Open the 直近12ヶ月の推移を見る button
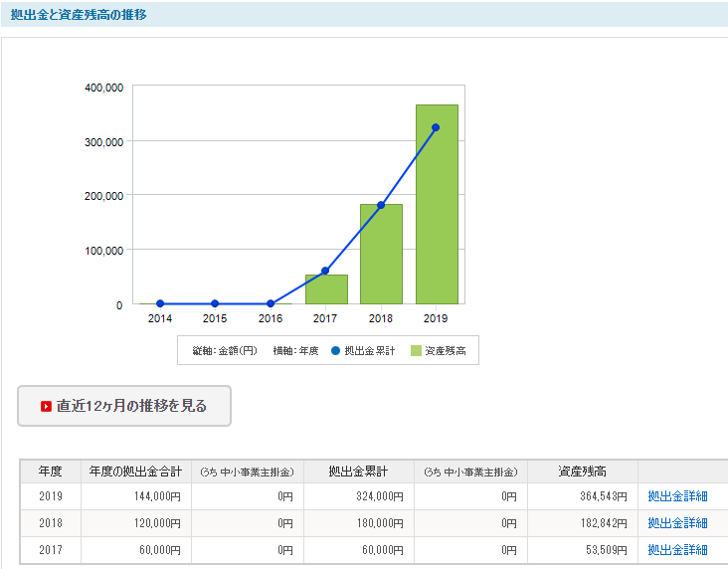 (124, 406)
